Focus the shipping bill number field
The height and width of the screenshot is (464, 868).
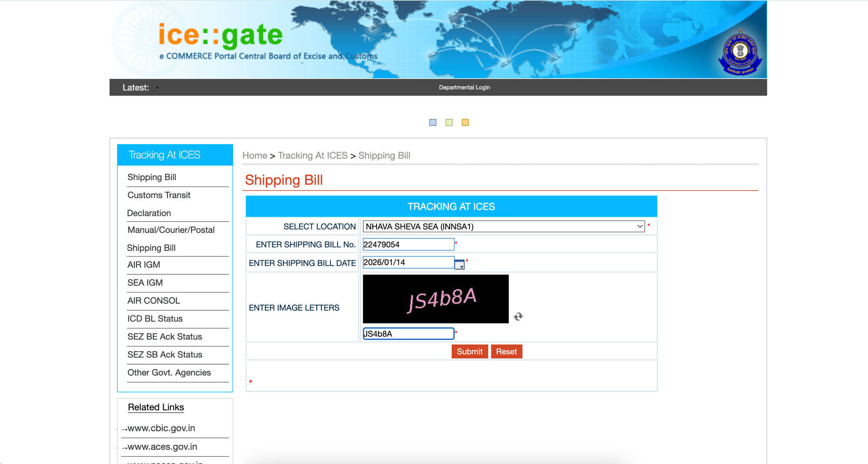[408, 244]
